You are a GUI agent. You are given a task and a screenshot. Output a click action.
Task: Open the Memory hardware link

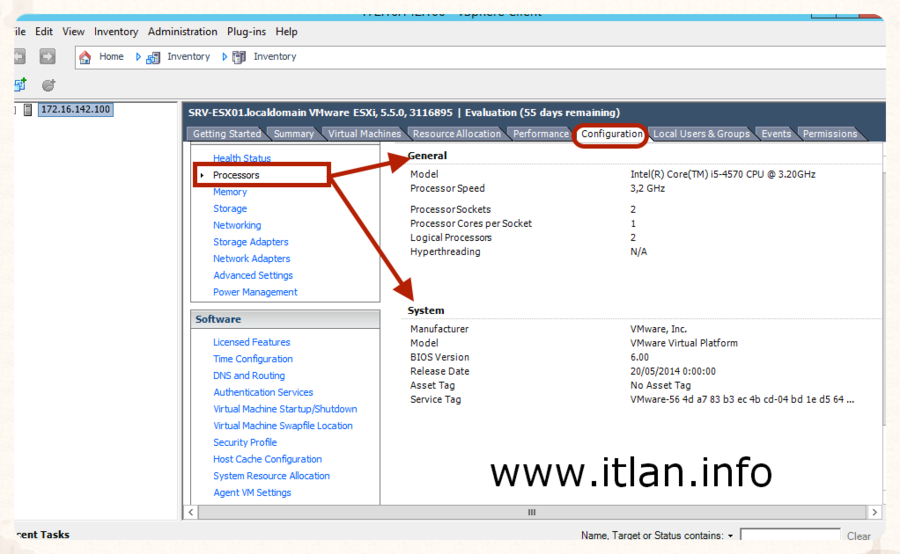click(230, 192)
